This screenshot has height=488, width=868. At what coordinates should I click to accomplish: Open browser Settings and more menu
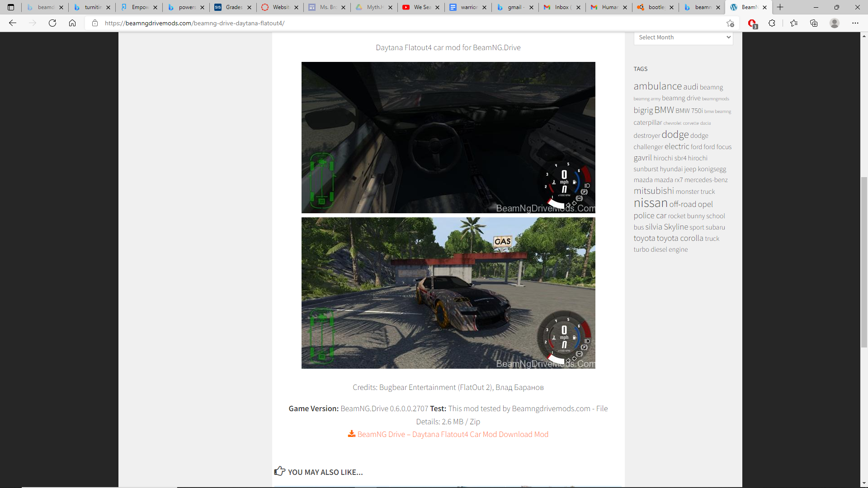(855, 23)
